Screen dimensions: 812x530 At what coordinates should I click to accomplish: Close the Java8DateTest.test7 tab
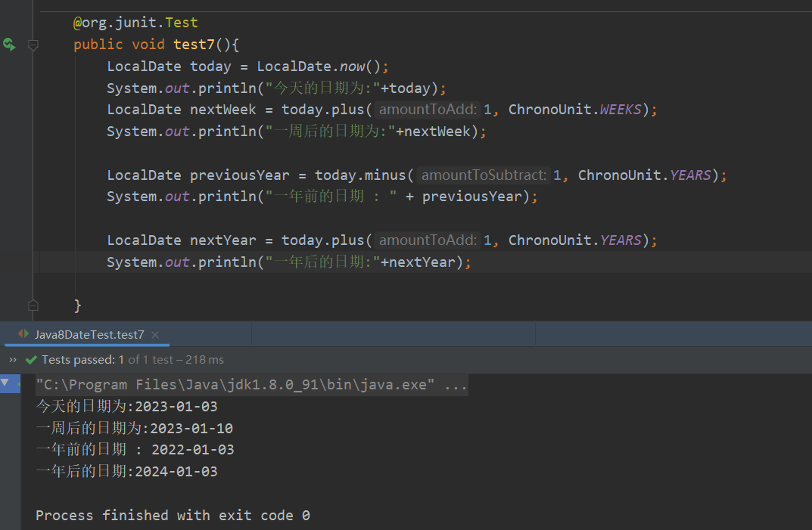pyautogui.click(x=155, y=335)
